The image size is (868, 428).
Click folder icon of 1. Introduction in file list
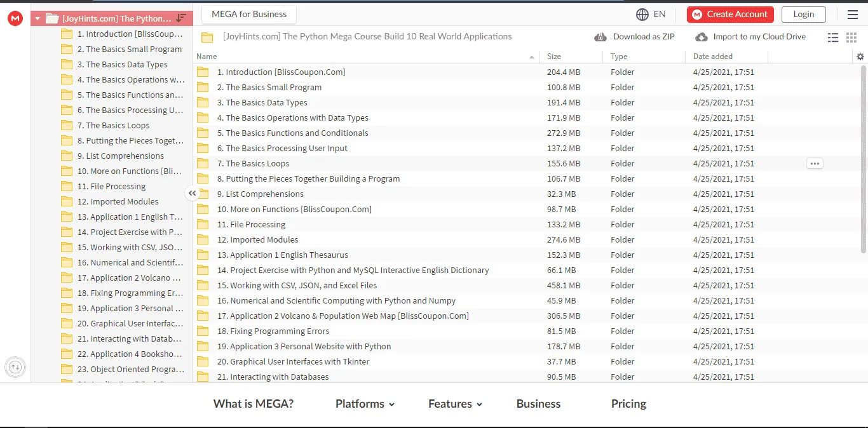[203, 72]
